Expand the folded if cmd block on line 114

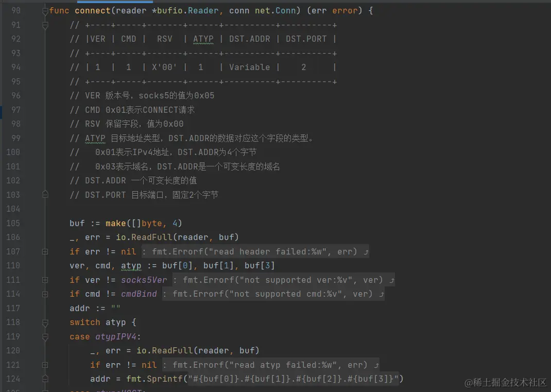45,294
